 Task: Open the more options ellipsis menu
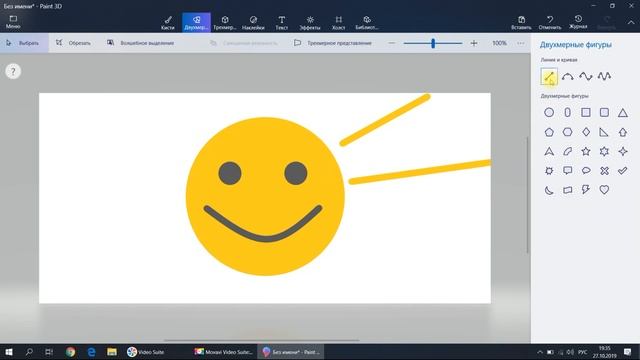point(520,43)
